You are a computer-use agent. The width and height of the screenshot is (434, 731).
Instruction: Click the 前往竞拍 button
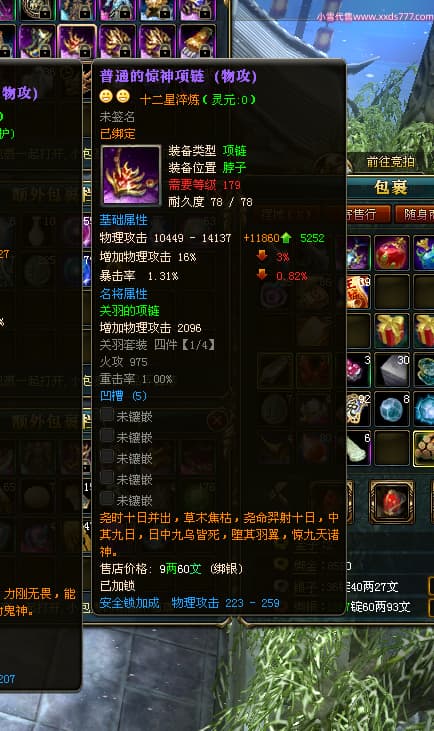click(x=391, y=162)
